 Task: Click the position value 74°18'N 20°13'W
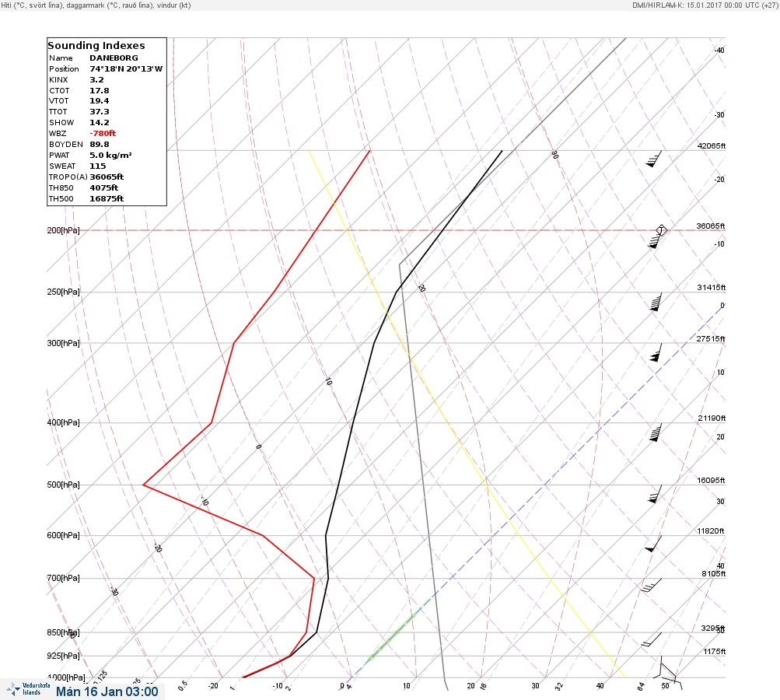pos(126,68)
